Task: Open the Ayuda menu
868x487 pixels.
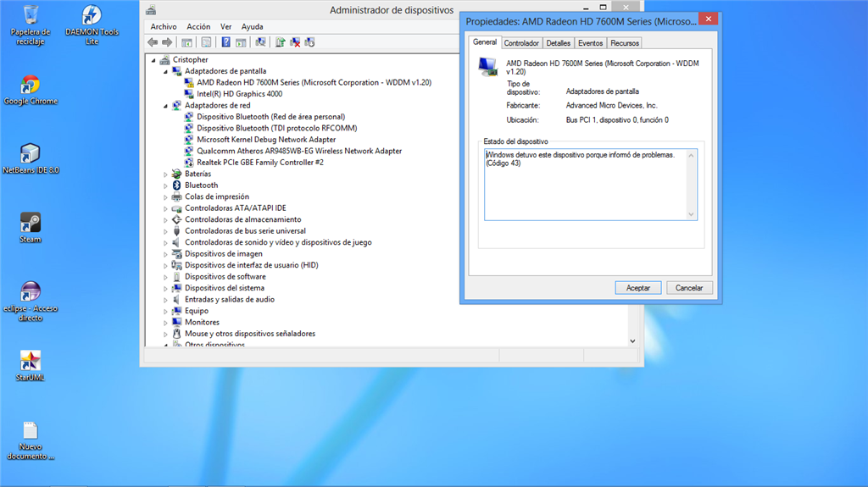Action: [252, 26]
